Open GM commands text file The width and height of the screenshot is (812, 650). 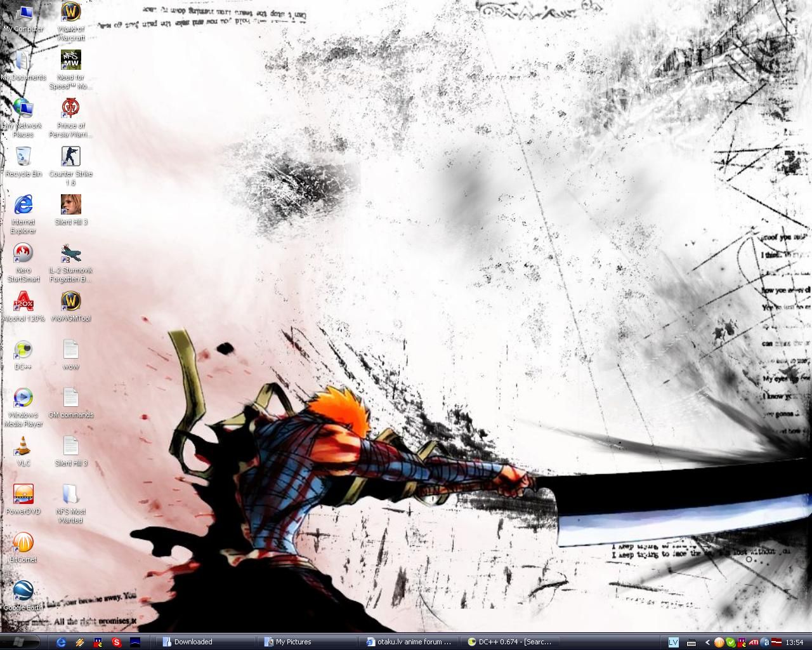(x=71, y=403)
